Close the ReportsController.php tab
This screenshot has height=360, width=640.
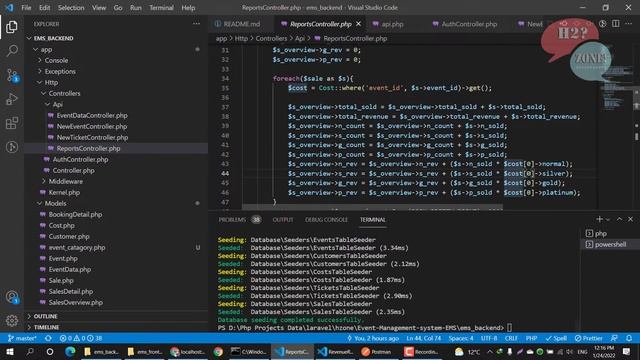(358, 24)
